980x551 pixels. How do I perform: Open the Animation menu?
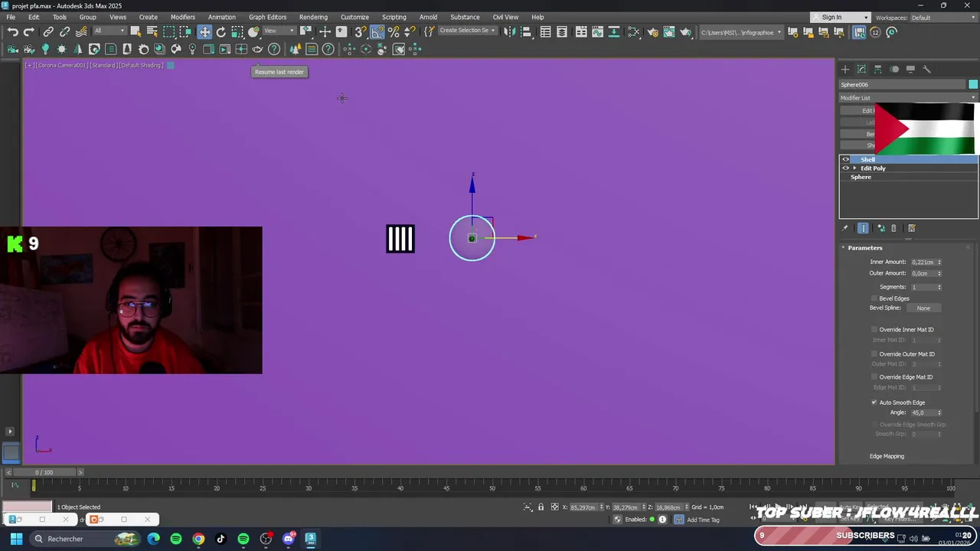point(222,17)
